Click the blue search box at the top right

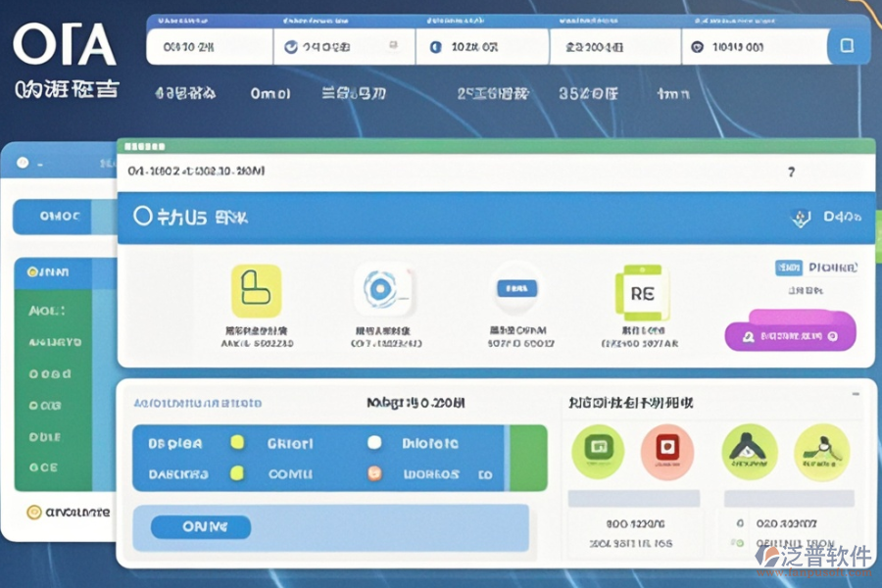coord(845,44)
